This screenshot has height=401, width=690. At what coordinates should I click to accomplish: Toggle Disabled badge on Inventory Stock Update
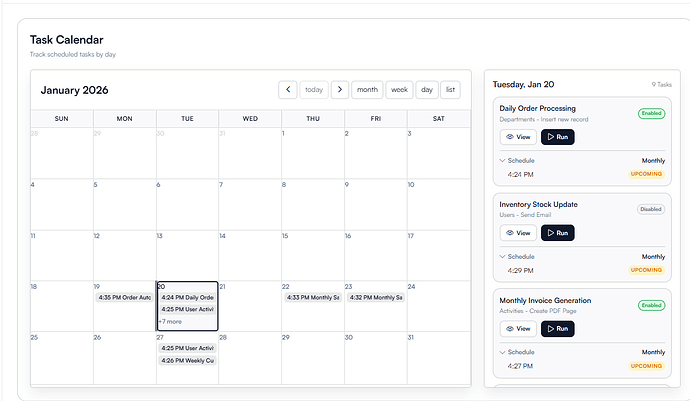(651, 209)
